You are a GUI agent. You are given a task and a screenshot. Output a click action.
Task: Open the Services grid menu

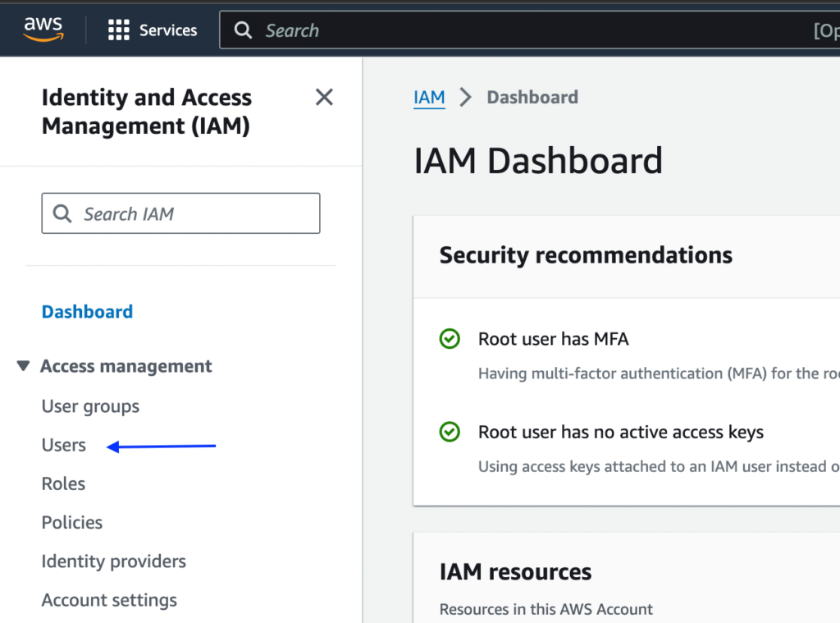(153, 30)
